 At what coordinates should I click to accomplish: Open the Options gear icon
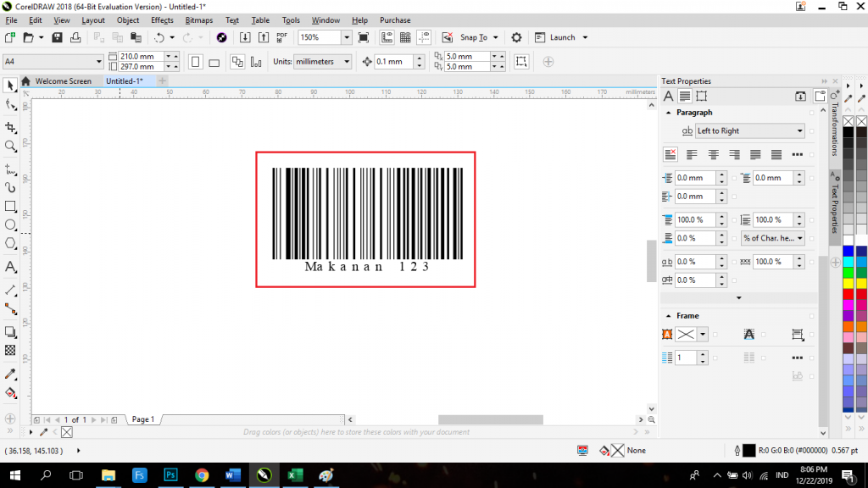[x=516, y=37]
